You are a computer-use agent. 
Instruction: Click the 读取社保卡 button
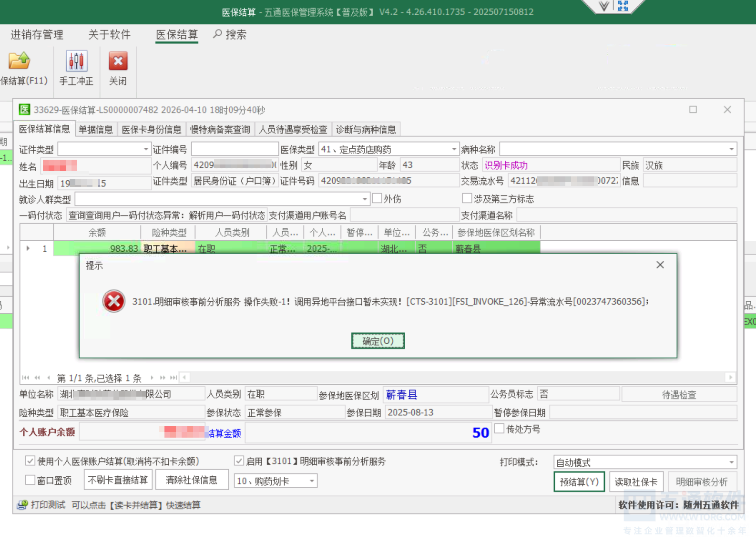click(x=636, y=482)
